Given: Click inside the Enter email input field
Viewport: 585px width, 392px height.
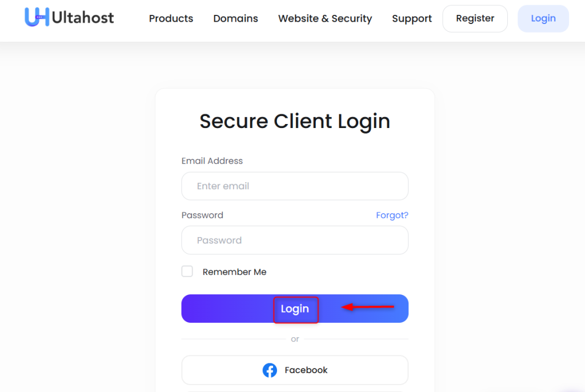Looking at the screenshot, I should tap(294, 186).
